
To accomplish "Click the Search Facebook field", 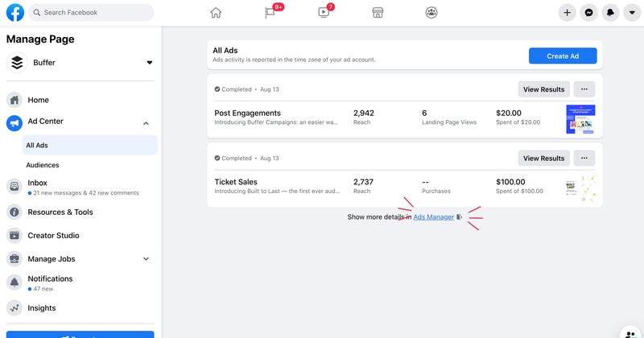I will tap(93, 13).
